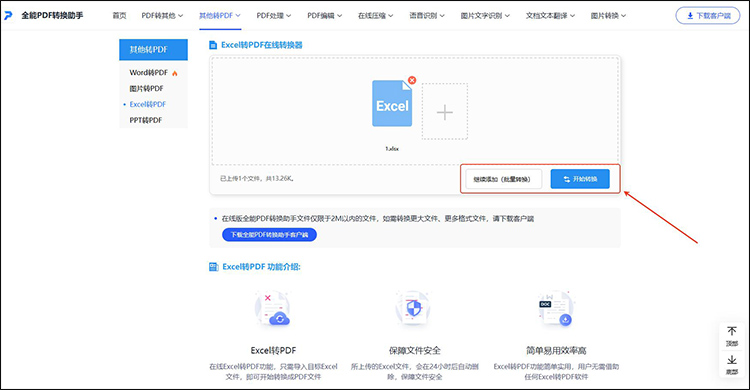Click the 全能PDF转换助手 logo icon

point(9,15)
